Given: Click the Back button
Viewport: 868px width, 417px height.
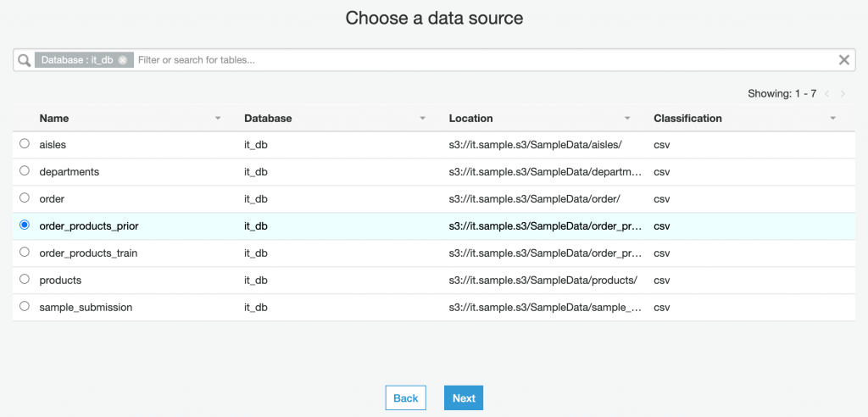Looking at the screenshot, I should [405, 398].
